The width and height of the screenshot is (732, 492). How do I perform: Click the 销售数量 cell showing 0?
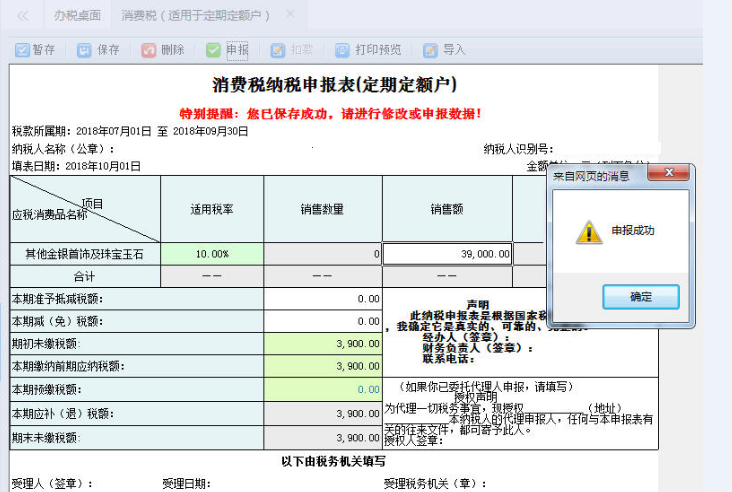(322, 254)
